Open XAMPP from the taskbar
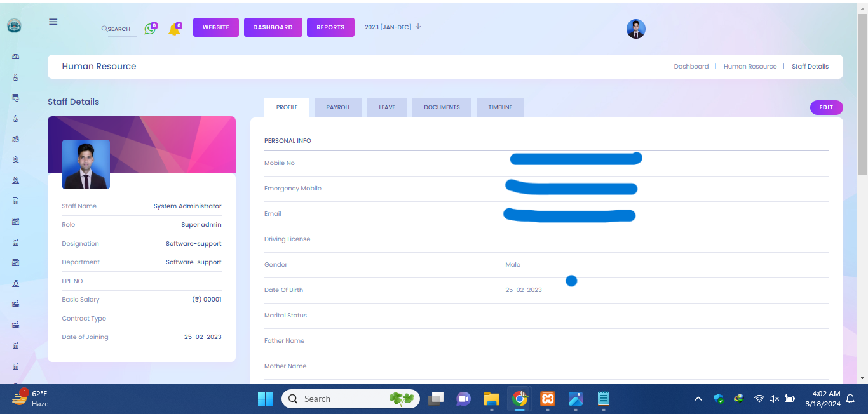 [x=547, y=399]
